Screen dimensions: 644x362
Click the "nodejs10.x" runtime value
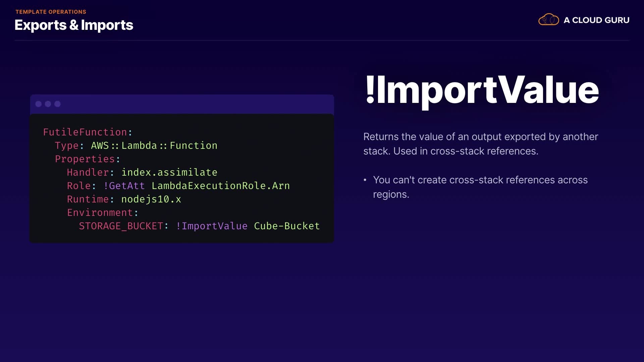tap(151, 199)
